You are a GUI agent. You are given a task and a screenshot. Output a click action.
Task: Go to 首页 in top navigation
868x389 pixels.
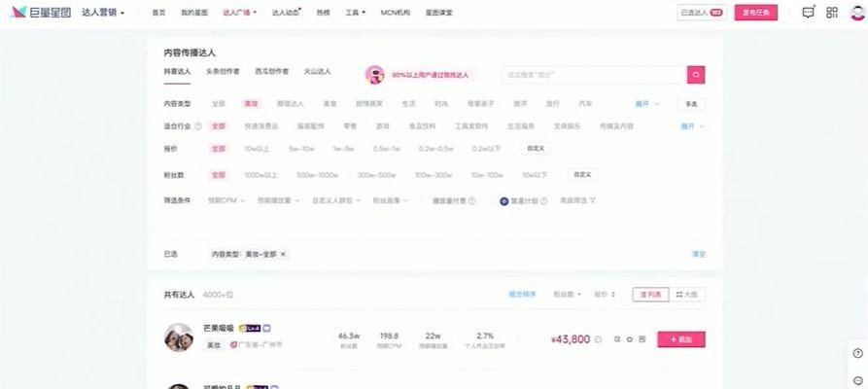pos(158,13)
